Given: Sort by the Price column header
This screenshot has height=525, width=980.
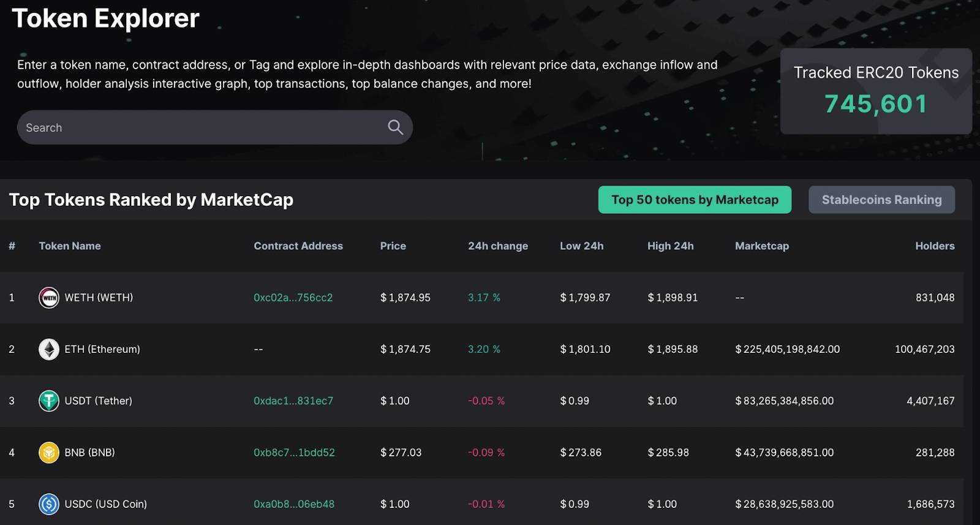Looking at the screenshot, I should [x=393, y=246].
